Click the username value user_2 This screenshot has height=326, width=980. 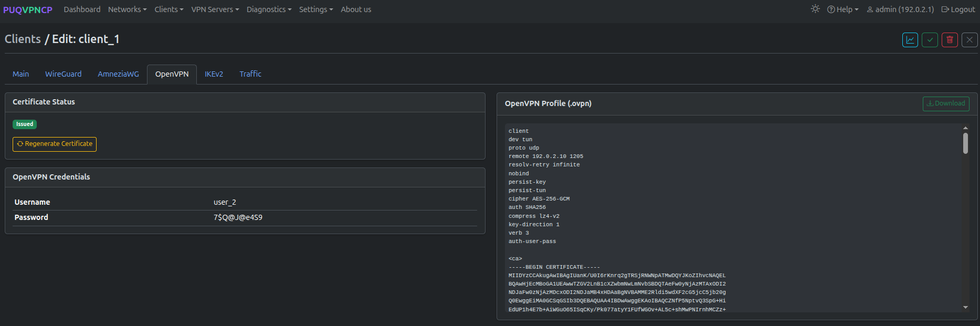pos(225,202)
